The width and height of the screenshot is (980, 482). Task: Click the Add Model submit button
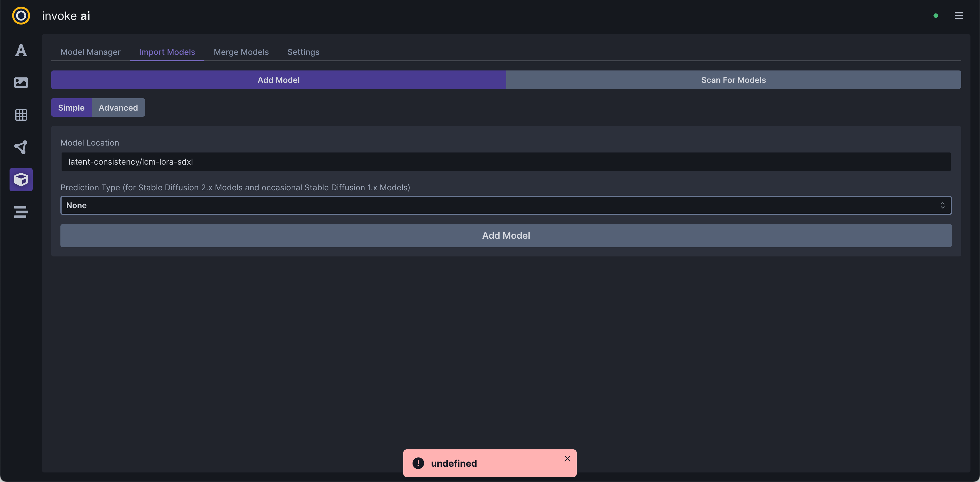click(506, 236)
